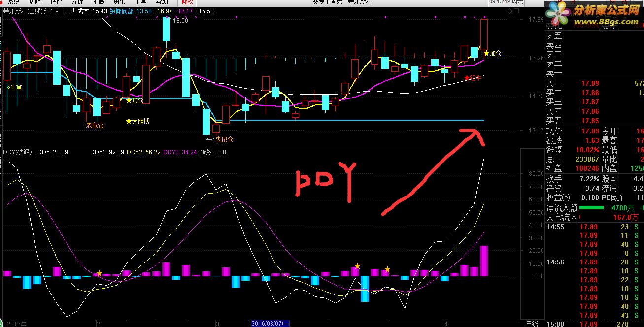Click the red star 红牛 signal marker
Screen dimensions: 644x327
(x=472, y=78)
